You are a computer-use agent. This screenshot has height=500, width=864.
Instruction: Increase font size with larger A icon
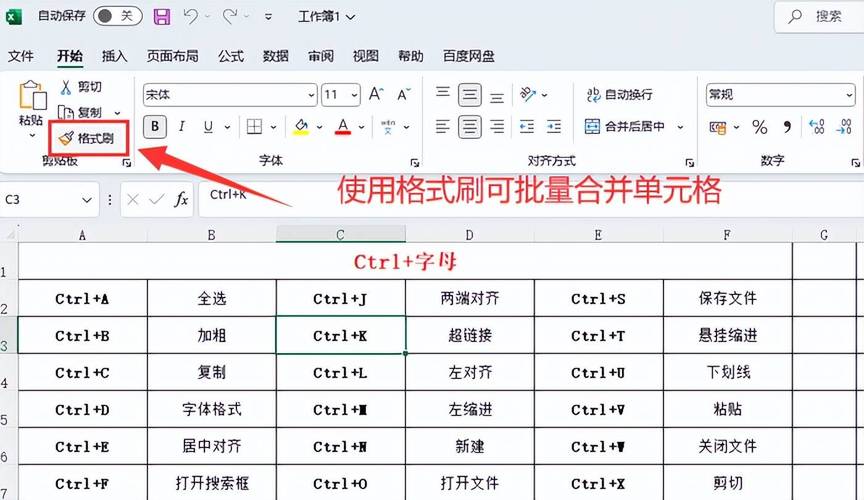[x=376, y=94]
